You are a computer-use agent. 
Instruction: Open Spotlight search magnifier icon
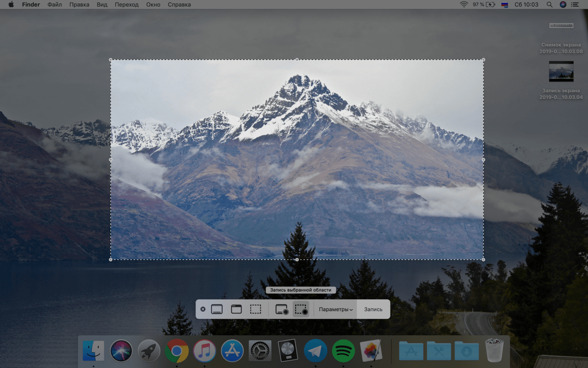click(550, 4)
